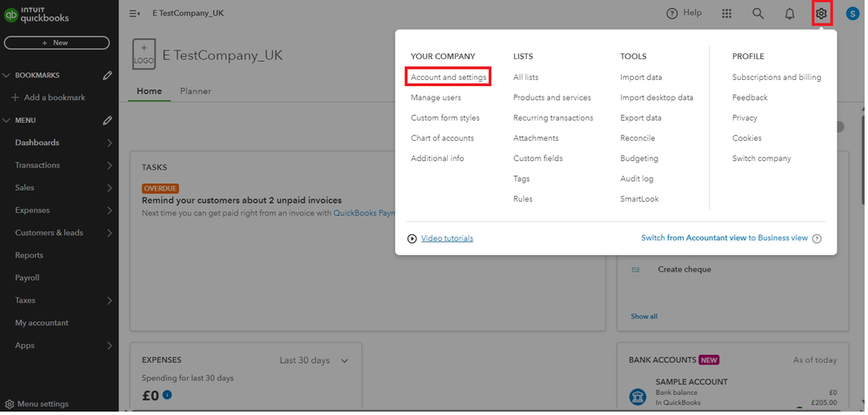Select Switch company
The image size is (868, 415).
[x=761, y=158]
